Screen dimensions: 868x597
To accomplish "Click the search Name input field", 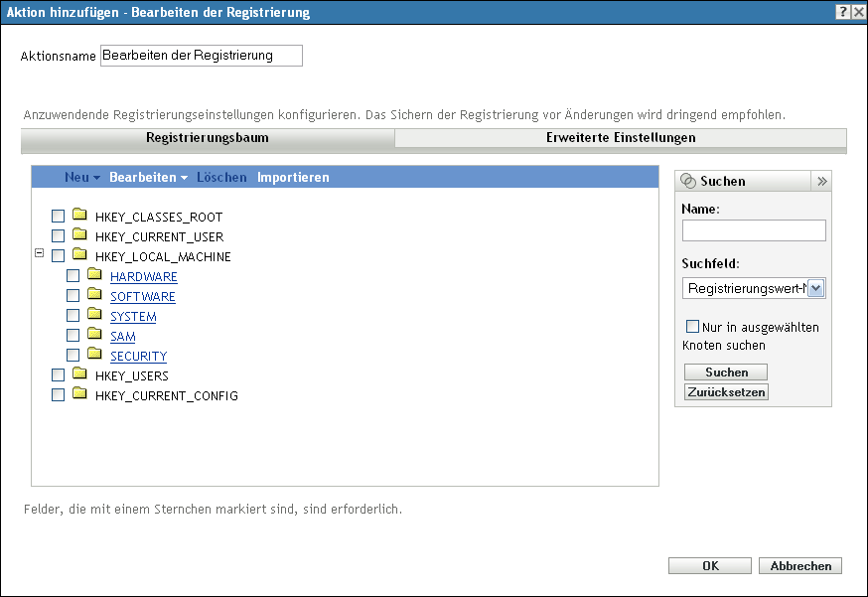I will click(x=754, y=230).
